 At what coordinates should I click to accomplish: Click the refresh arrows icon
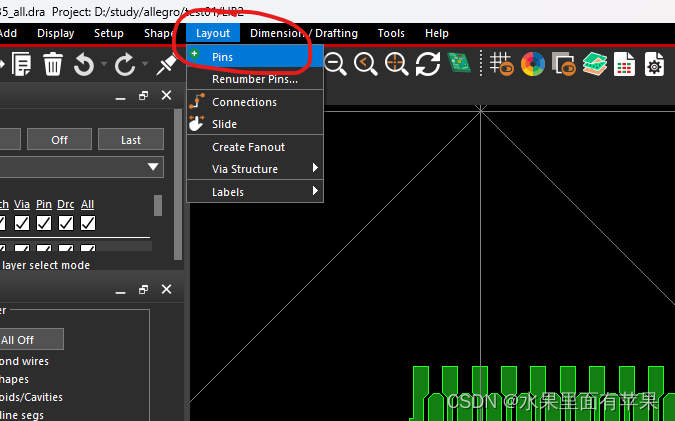click(428, 65)
